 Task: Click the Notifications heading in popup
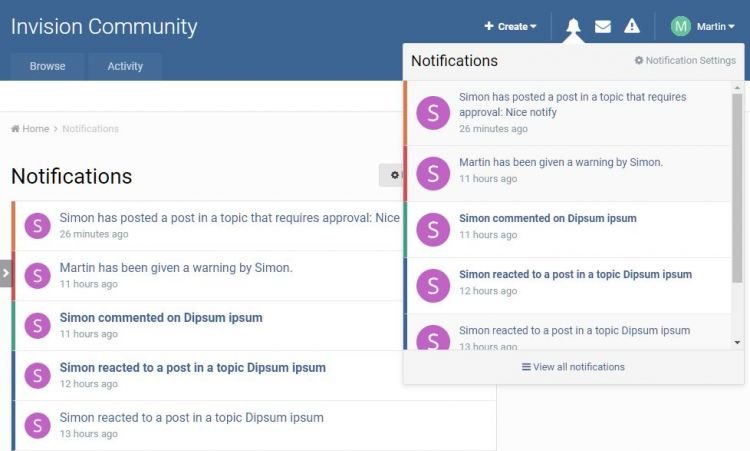coord(454,61)
